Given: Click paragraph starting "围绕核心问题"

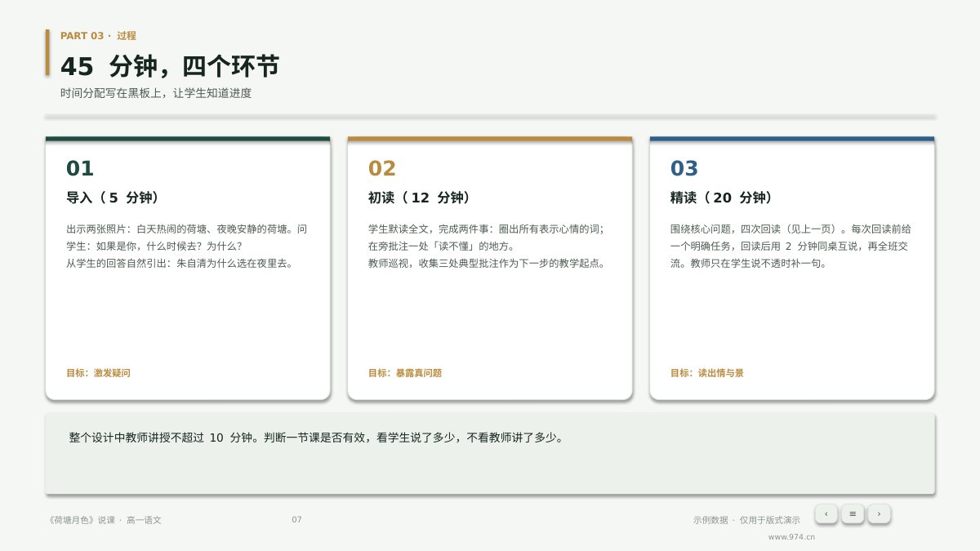Looking at the screenshot, I should click(x=791, y=246).
